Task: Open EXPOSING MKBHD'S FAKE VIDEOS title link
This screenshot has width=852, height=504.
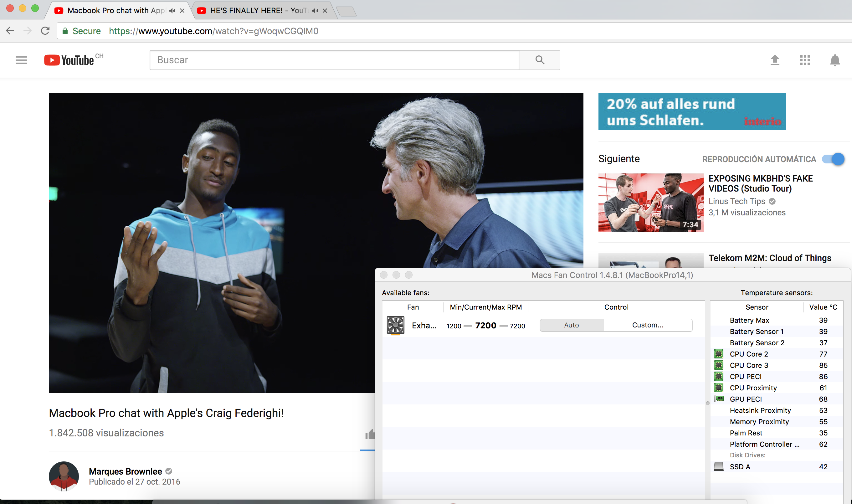Action: click(760, 183)
